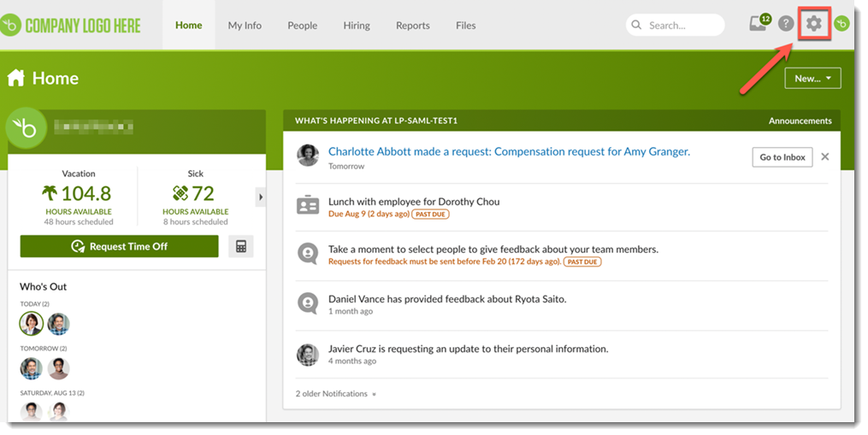Expand the 2 older Notifications list
This screenshot has height=435, width=868.
point(336,394)
